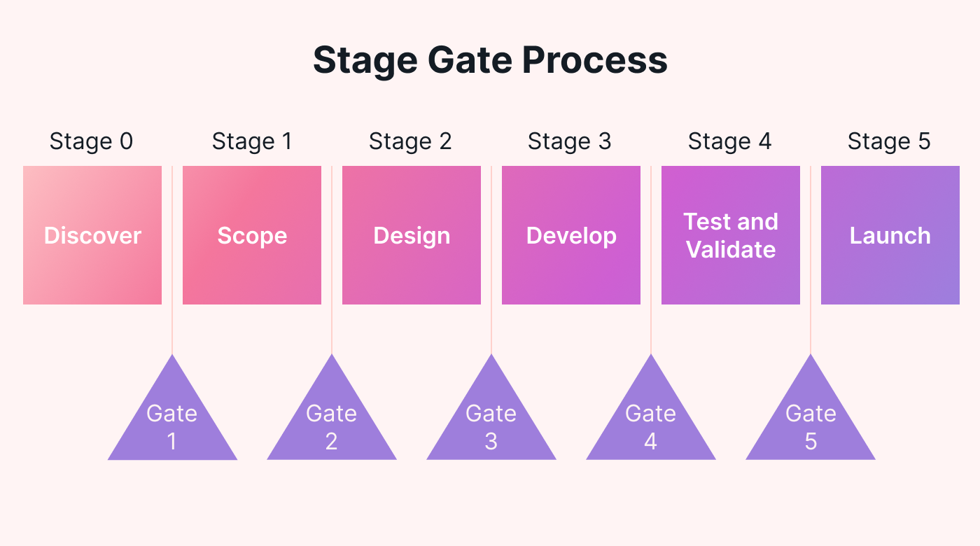Select the Stage 1 label
The image size is (980, 546).
251,141
